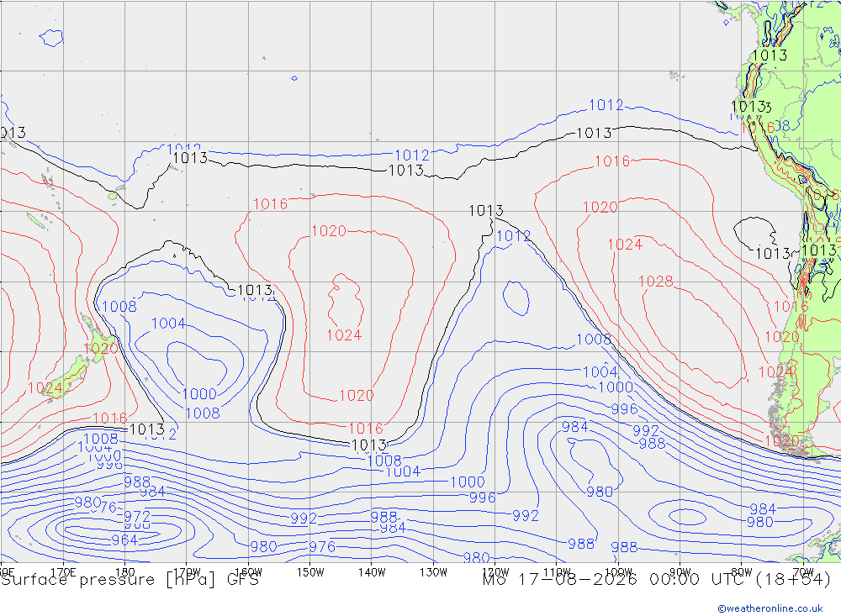Click the 1028 isobar label
Screen dimensions: 841x616
point(655,282)
